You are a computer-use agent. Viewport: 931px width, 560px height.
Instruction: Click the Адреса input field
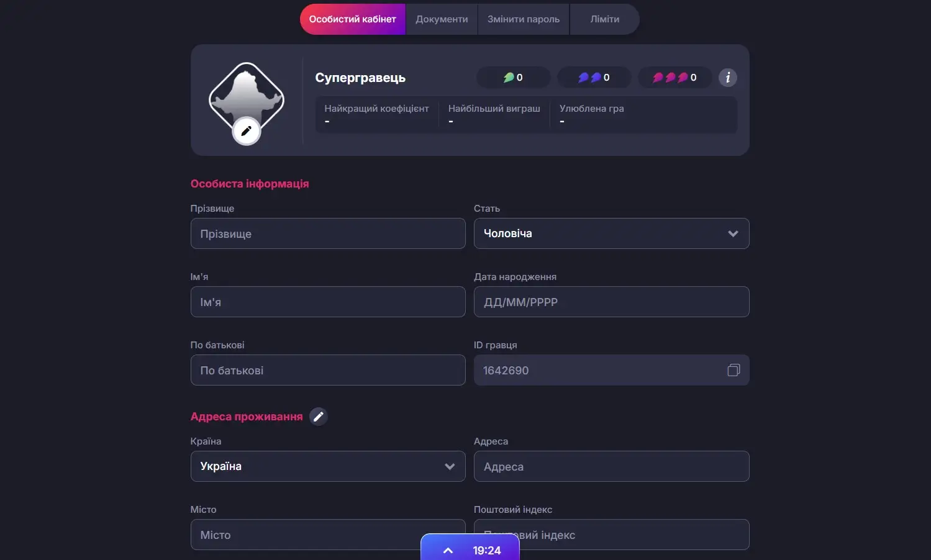tap(611, 466)
